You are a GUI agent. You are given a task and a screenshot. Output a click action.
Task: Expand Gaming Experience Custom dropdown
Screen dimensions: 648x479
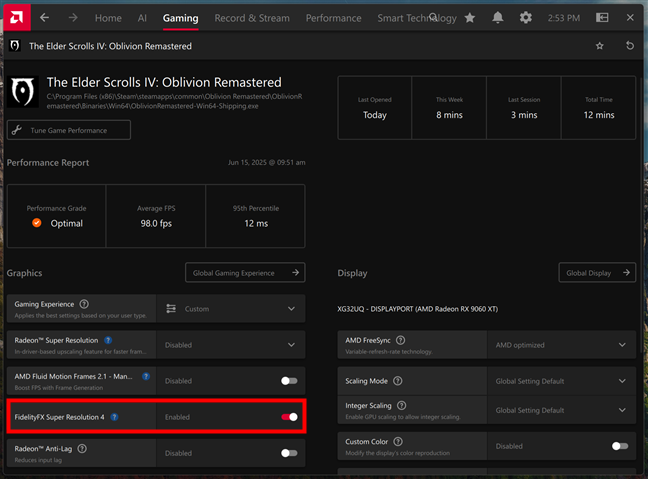(x=231, y=309)
